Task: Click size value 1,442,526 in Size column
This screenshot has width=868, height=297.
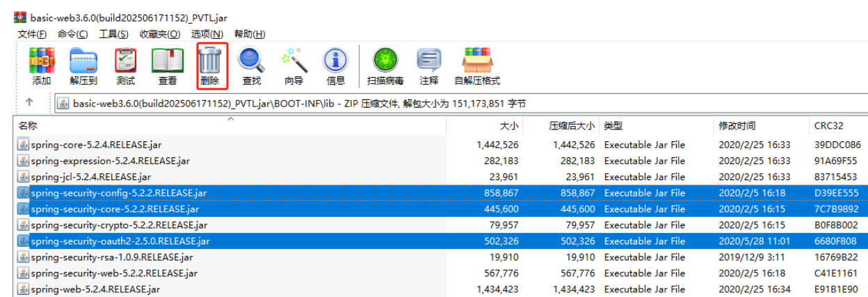Action: click(498, 145)
